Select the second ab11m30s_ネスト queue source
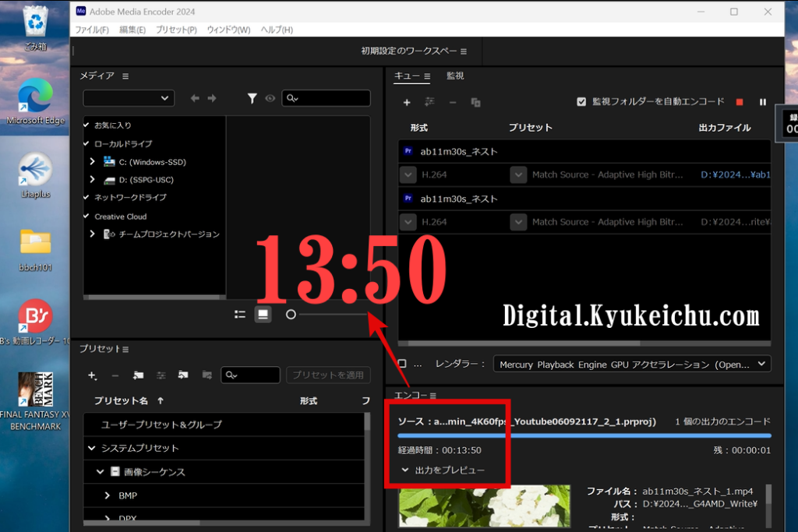The height and width of the screenshot is (532, 798). [584, 199]
